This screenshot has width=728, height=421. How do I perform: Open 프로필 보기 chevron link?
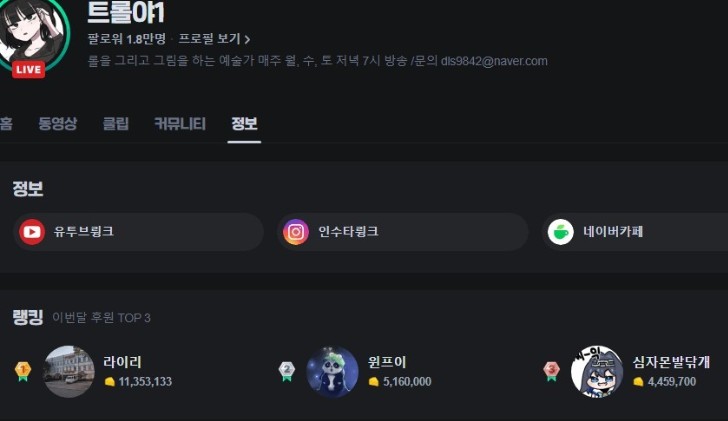click(x=214, y=39)
